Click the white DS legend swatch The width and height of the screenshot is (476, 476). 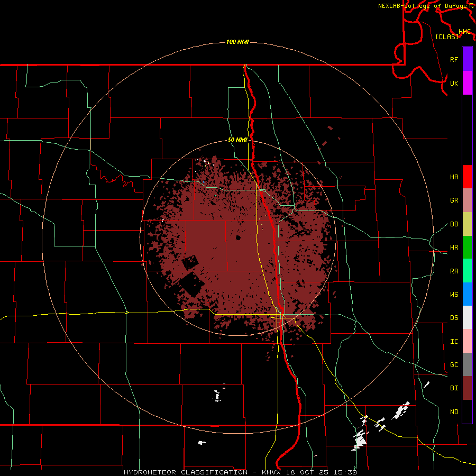[x=467, y=317]
